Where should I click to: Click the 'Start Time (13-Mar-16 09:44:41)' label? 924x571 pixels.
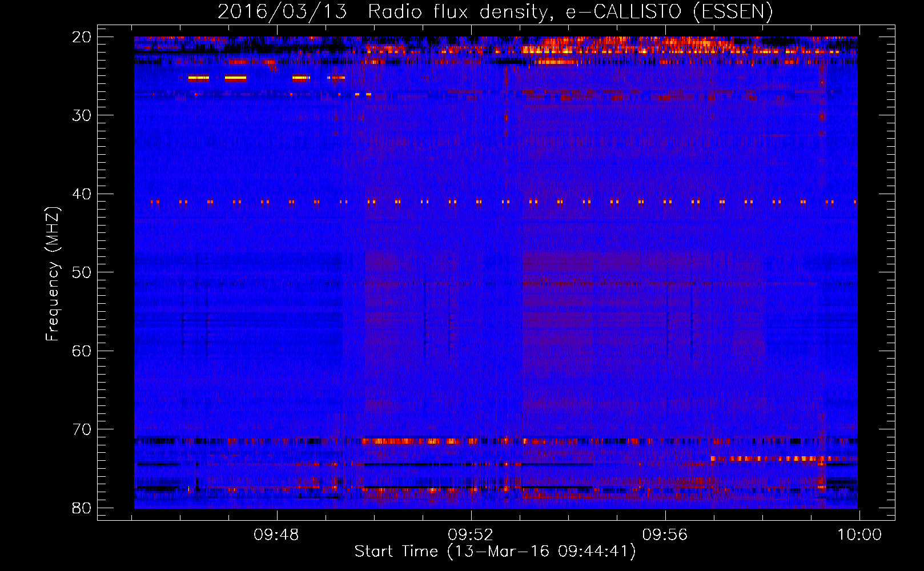(495, 552)
